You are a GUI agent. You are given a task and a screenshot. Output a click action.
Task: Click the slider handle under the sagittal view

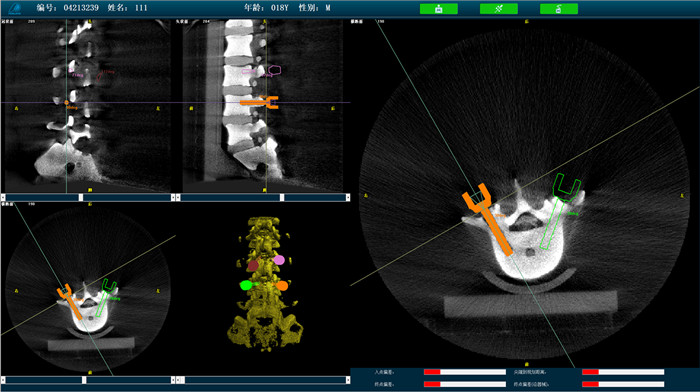tap(282, 197)
